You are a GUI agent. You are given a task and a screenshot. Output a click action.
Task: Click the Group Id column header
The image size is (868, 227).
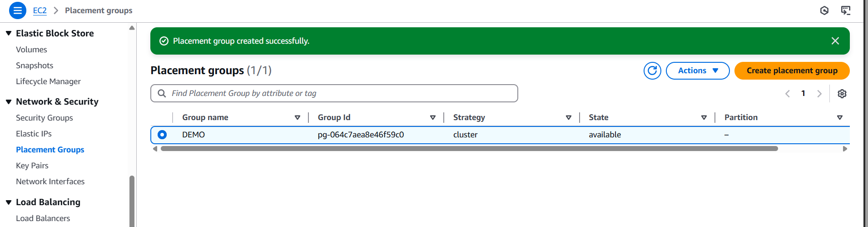334,117
